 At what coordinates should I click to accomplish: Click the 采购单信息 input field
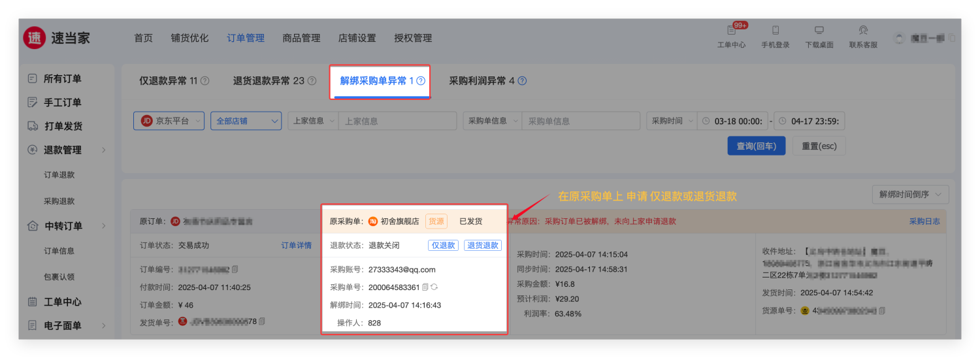pos(580,121)
